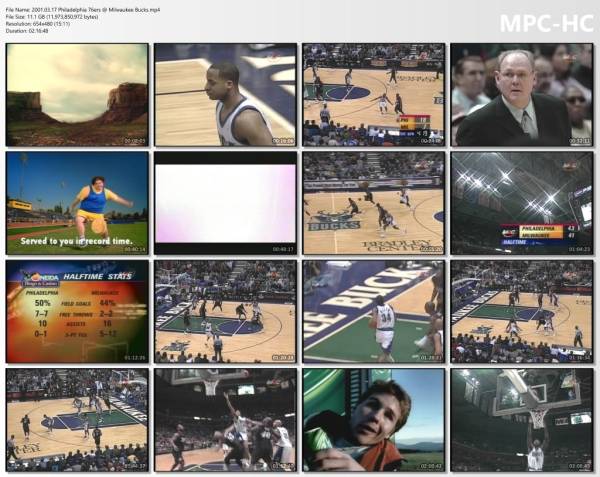Open court shot with basket on the right
Image resolution: width=600 pixels, height=477 pixels.
(x=77, y=420)
